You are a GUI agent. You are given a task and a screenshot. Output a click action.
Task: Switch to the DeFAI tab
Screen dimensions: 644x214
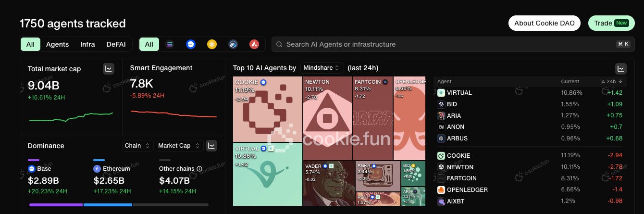116,44
